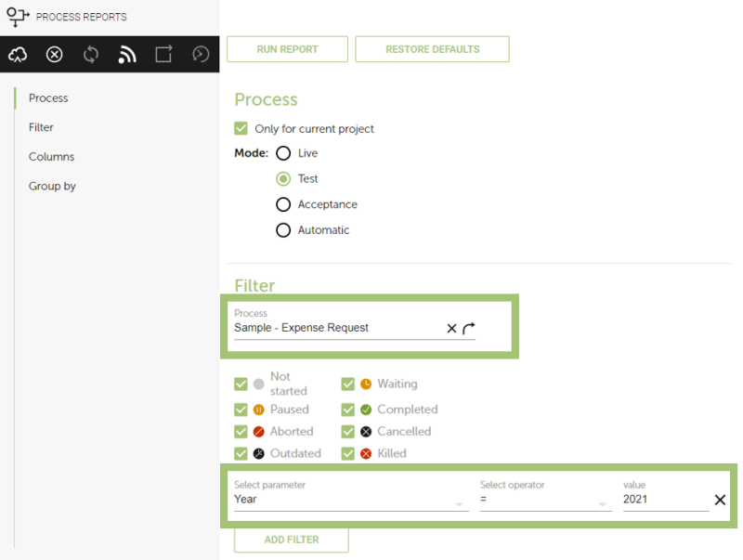Uncheck the Cancelled status checkbox
This screenshot has width=743, height=560.
(x=347, y=432)
